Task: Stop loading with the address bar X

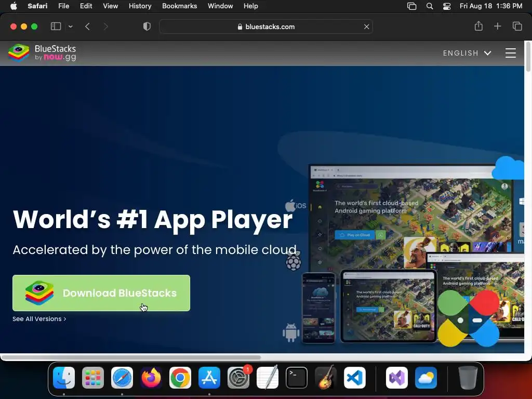Action: click(x=366, y=26)
